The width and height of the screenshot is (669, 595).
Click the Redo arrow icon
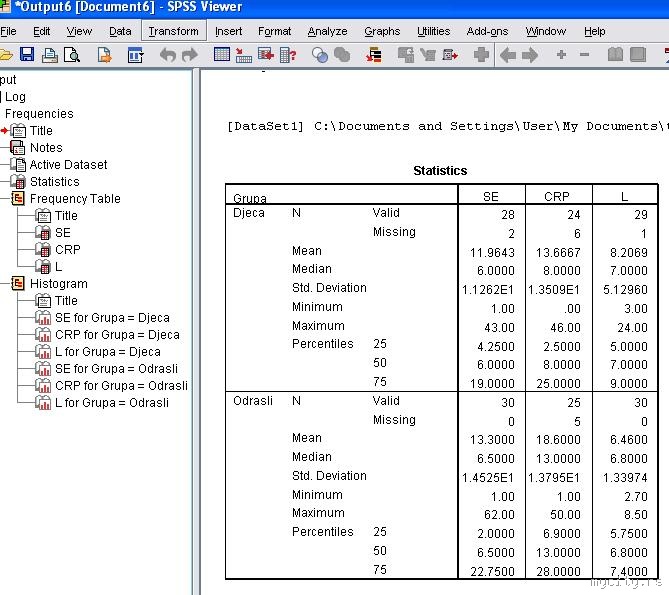(x=190, y=55)
